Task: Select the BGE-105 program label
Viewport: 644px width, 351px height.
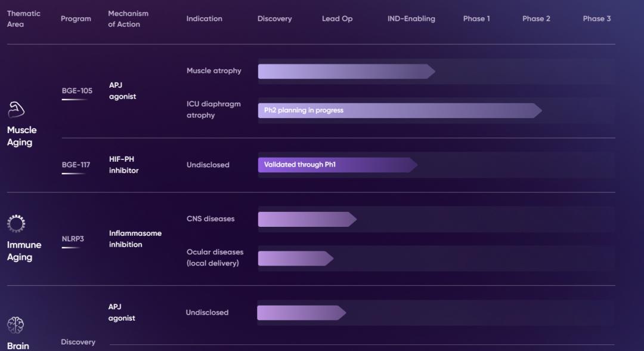Action: [77, 91]
